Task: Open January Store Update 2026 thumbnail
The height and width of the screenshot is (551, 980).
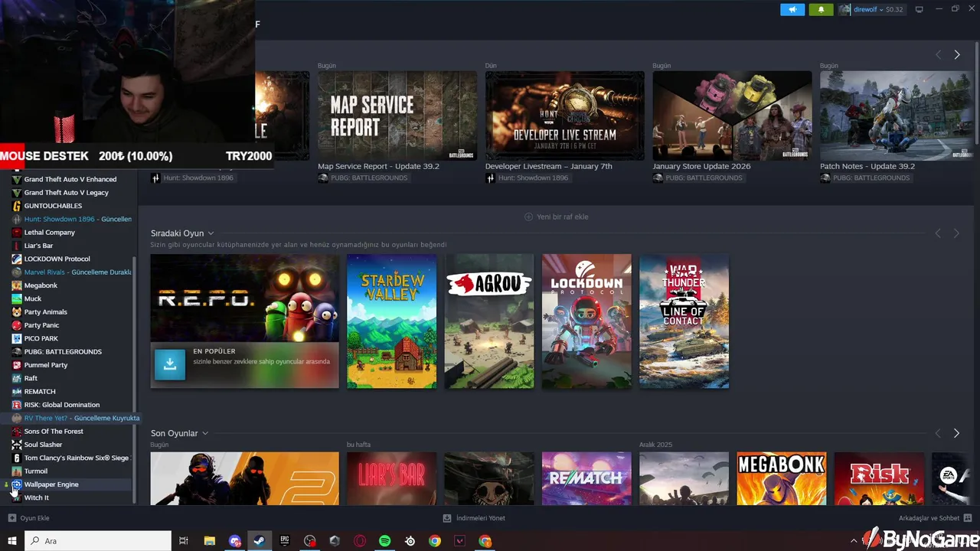Action: coord(732,116)
